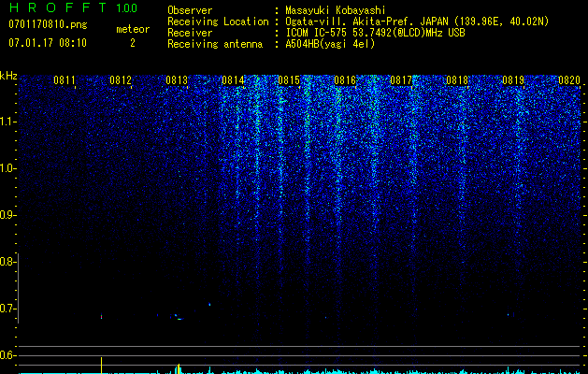
Task: Click the 0.7 frequency axis label
Action: pyautogui.click(x=7, y=309)
